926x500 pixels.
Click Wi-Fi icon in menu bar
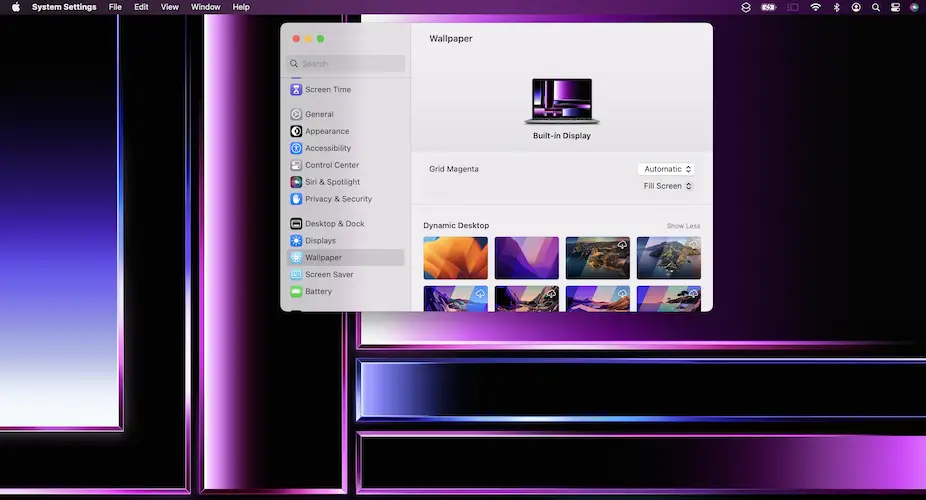point(815,7)
